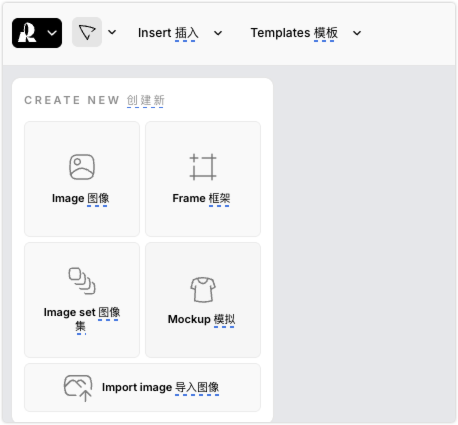The width and height of the screenshot is (458, 425).
Task: Open the Templates menu
Action: click(x=294, y=33)
